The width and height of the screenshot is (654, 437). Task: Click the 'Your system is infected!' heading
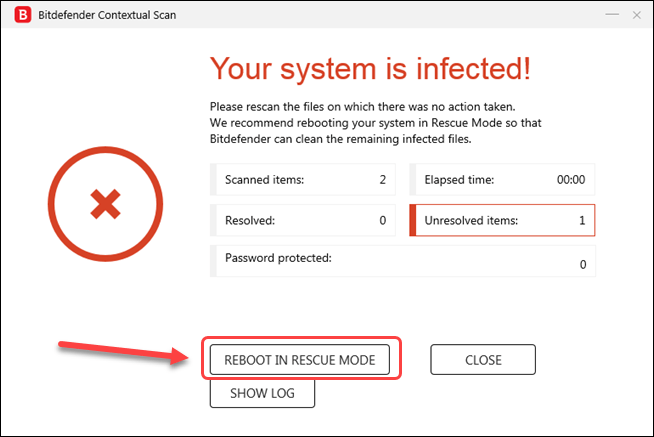[370, 68]
